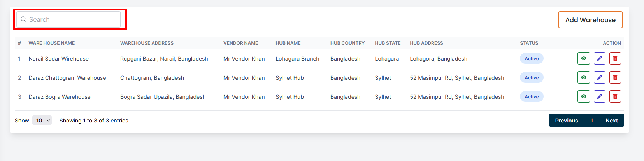
Task: Click Active status badge for Narail warehouse
Action: (532, 59)
